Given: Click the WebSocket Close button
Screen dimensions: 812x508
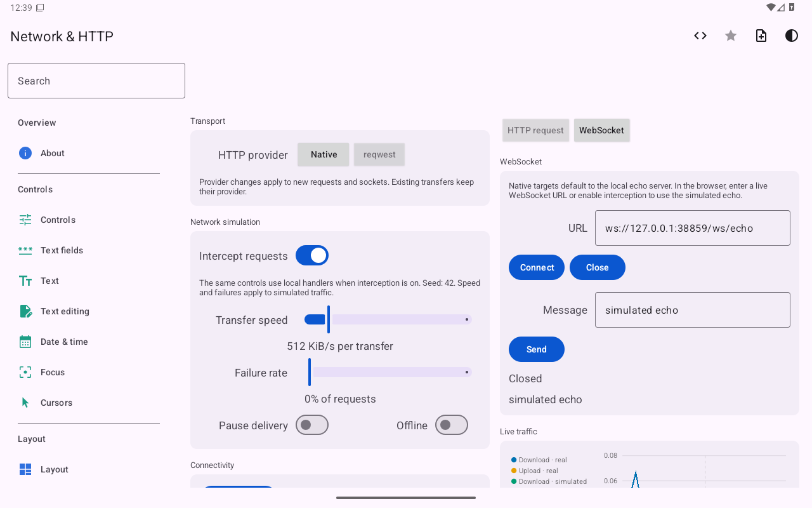Looking at the screenshot, I should coord(598,267).
